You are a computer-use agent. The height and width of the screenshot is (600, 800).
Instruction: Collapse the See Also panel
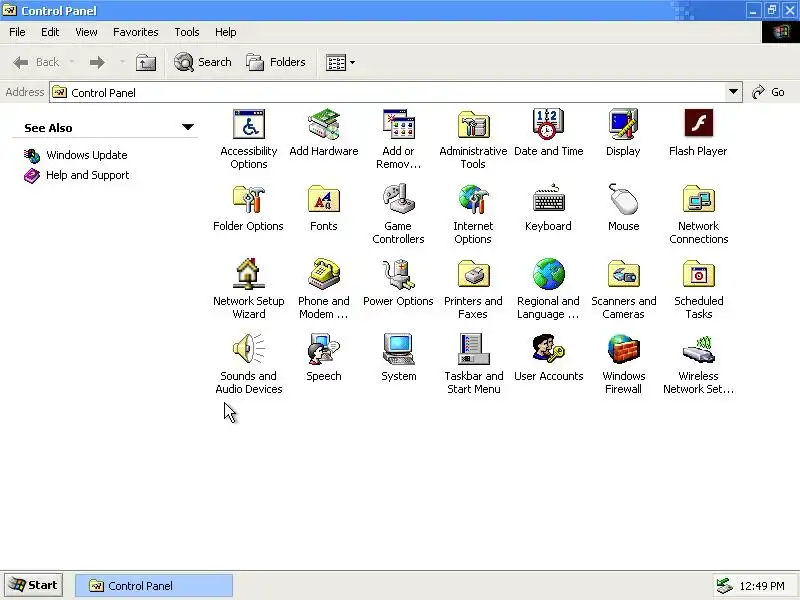point(188,127)
